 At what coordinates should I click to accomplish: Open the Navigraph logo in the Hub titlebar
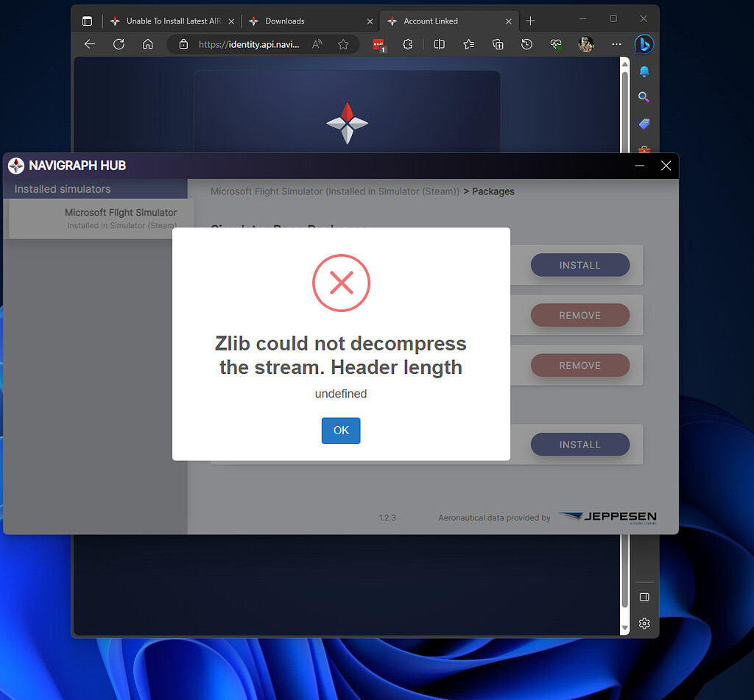tap(15, 166)
